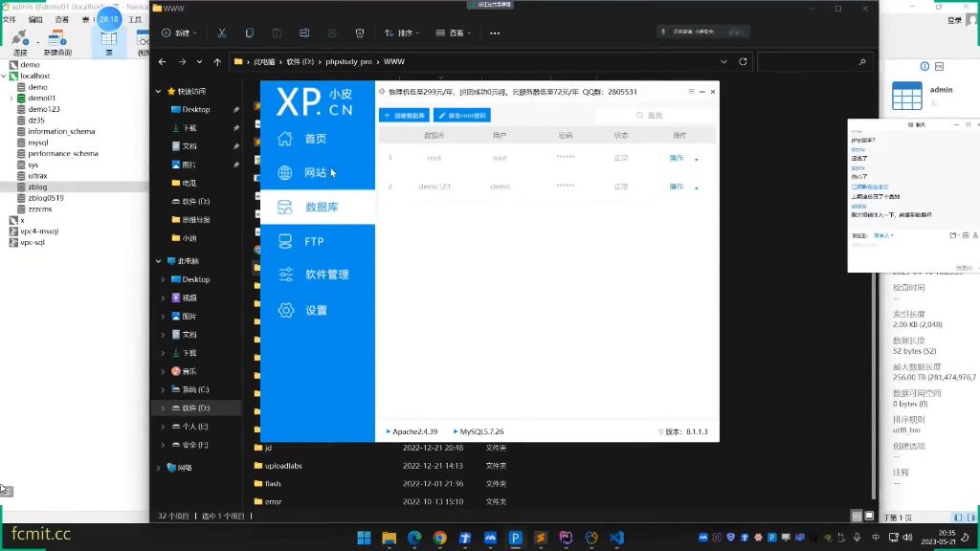Open the error folder in Explorer list
980x551 pixels.
point(273,501)
